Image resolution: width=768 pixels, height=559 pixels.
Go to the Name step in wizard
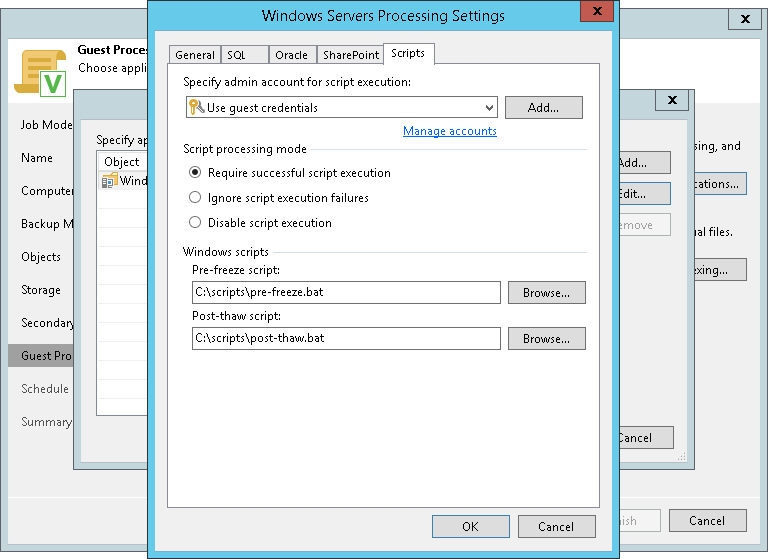37,158
